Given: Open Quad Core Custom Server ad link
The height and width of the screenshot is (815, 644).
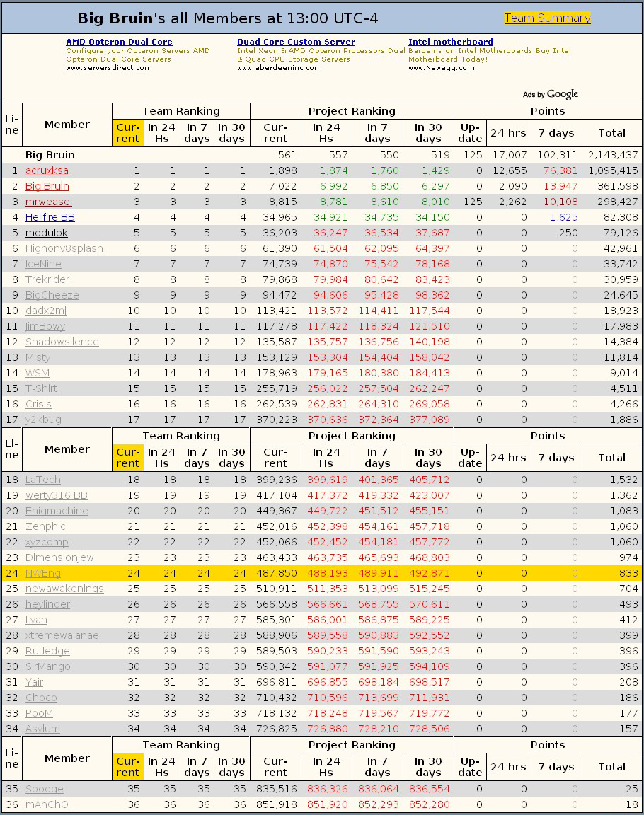Looking at the screenshot, I should coord(296,42).
